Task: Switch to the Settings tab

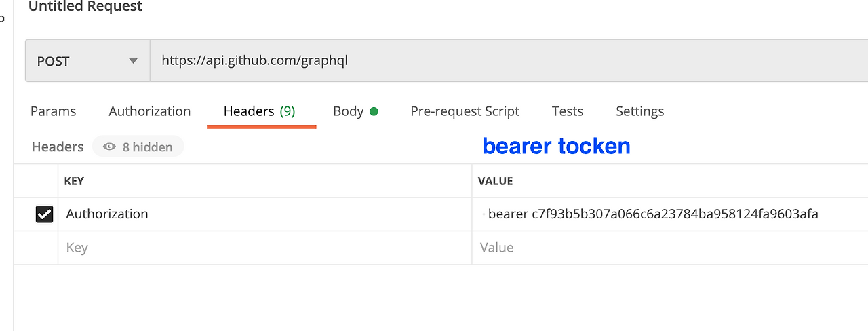Action: (x=640, y=111)
